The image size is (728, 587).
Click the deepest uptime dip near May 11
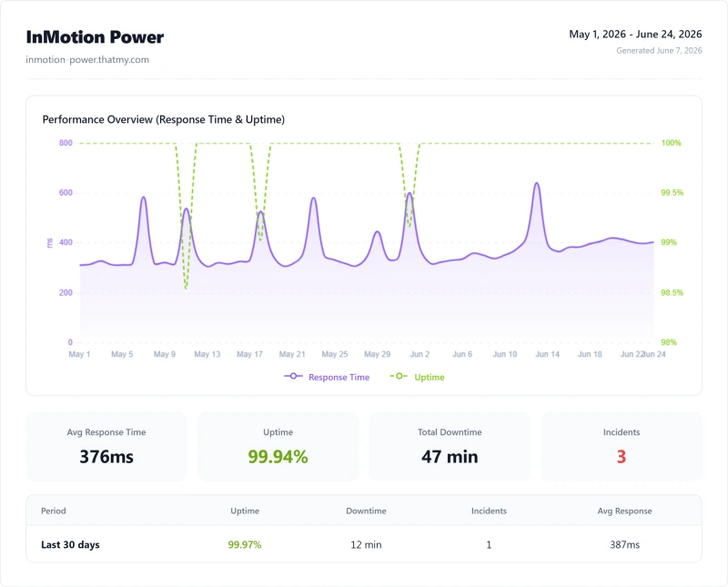(x=186, y=288)
